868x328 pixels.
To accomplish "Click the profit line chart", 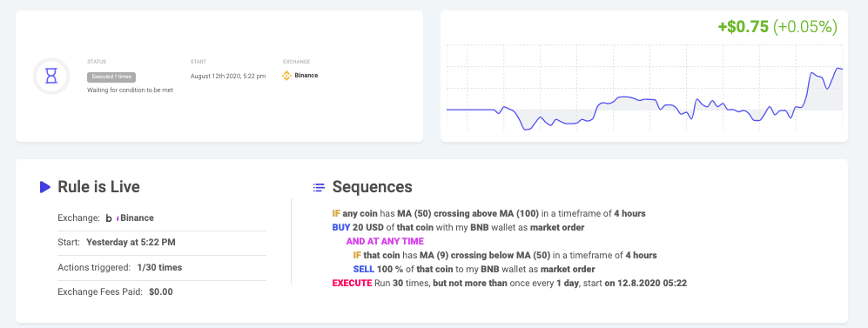I will pyautogui.click(x=644, y=89).
